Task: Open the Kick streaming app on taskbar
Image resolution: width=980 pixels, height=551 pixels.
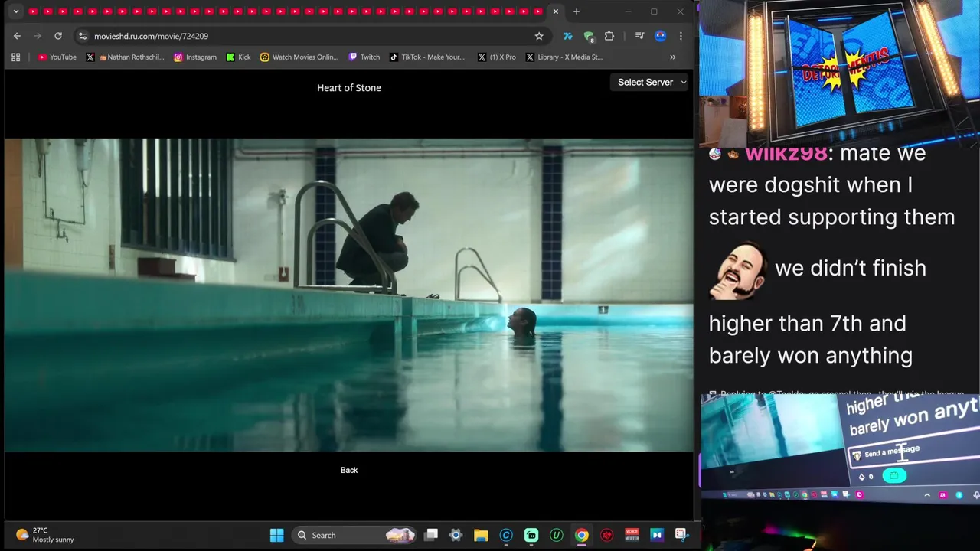Action: [x=531, y=535]
